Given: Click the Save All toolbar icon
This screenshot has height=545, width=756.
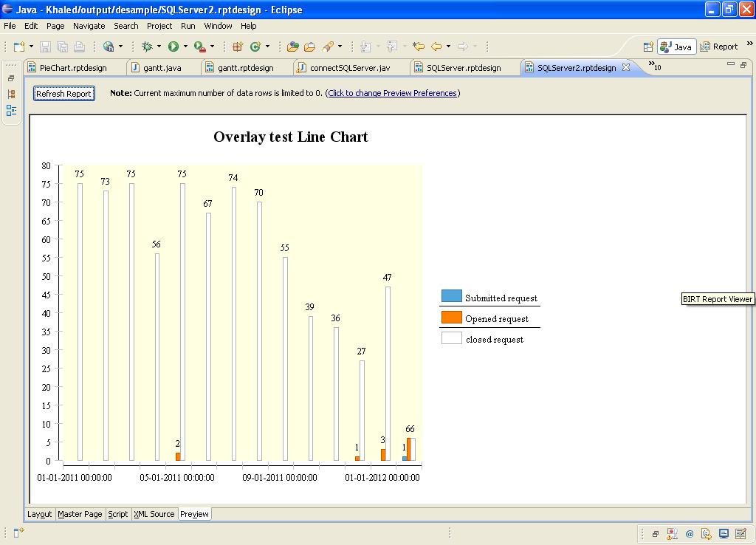Looking at the screenshot, I should [62, 47].
